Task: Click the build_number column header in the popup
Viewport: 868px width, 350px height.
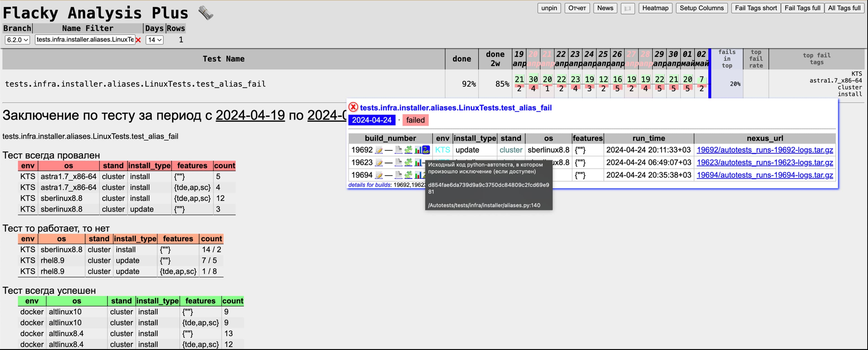Action: pos(390,138)
